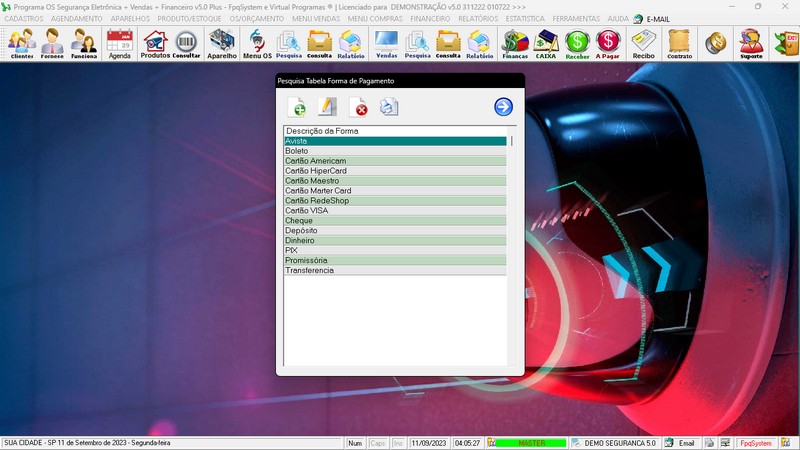800x450 pixels.
Task: Click the Finanças toolbar icon
Action: click(515, 43)
